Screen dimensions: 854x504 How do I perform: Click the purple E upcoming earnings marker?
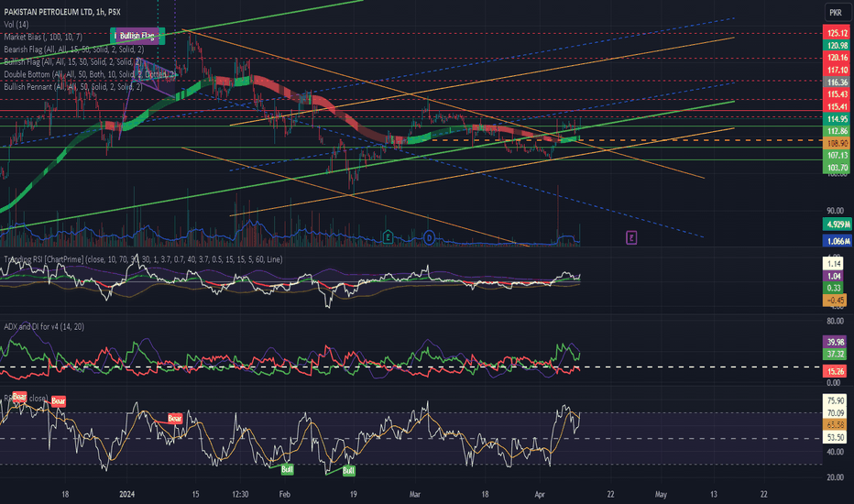[631, 237]
